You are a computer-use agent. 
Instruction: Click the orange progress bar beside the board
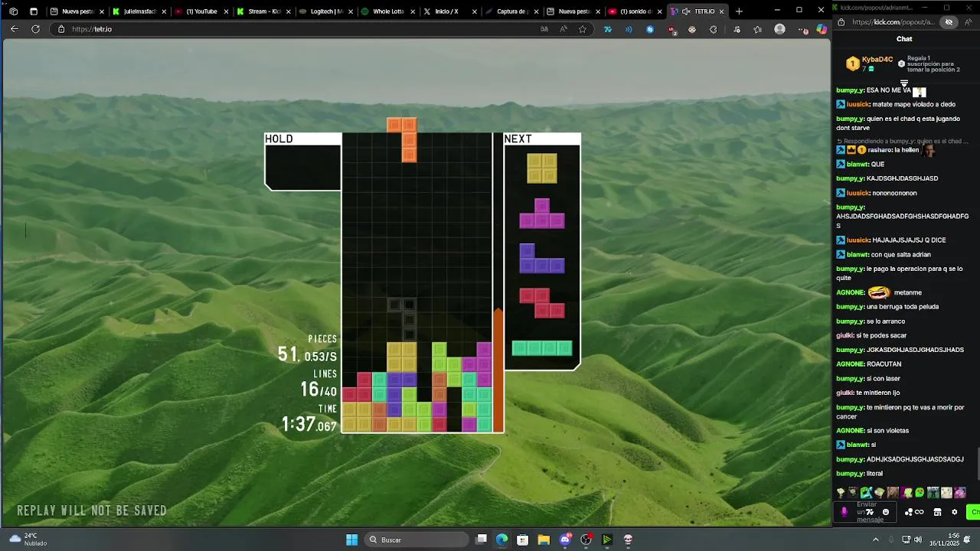coord(498,370)
